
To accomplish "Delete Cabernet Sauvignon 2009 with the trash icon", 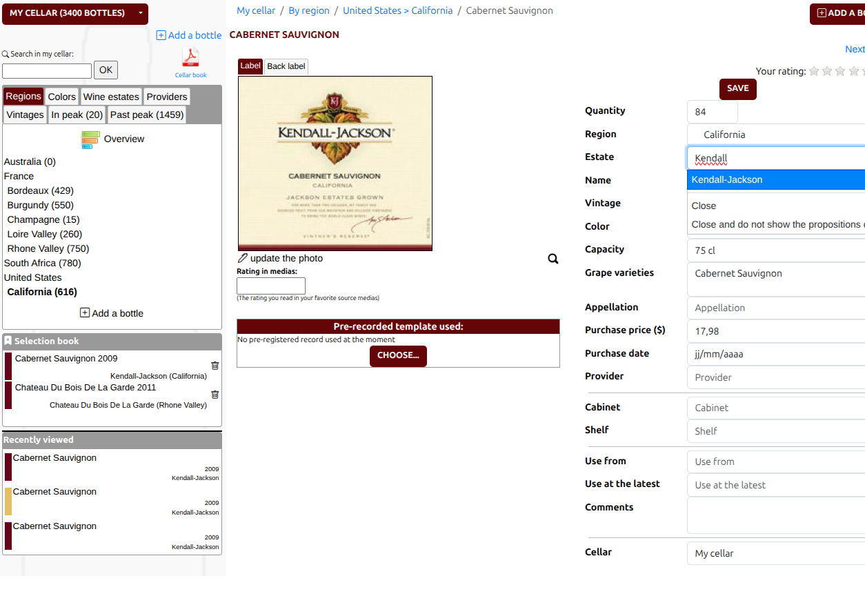I will (x=215, y=366).
